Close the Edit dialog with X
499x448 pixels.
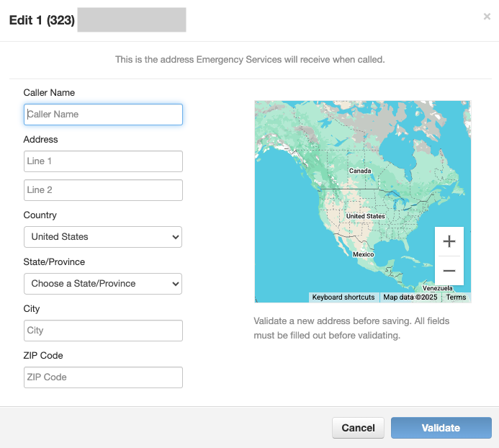click(x=487, y=17)
